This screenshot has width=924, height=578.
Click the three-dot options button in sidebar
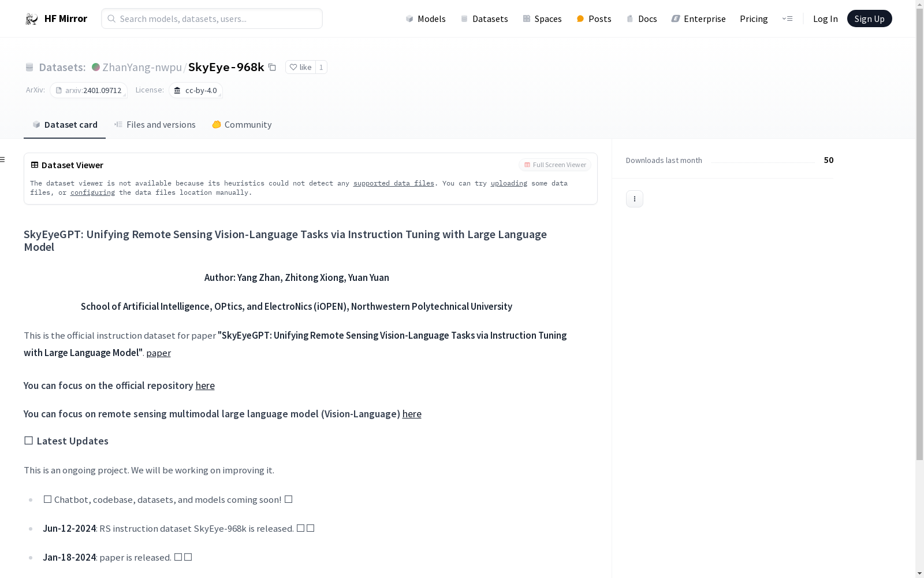pyautogui.click(x=634, y=199)
